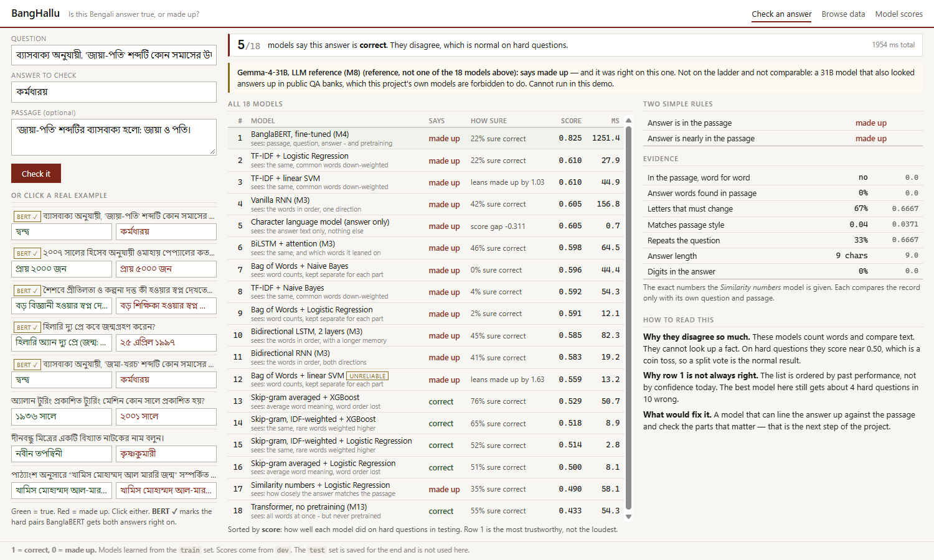This screenshot has width=934, height=560.
Task: Load example answer '২০০১ সালে'
Action: [x=166, y=416]
